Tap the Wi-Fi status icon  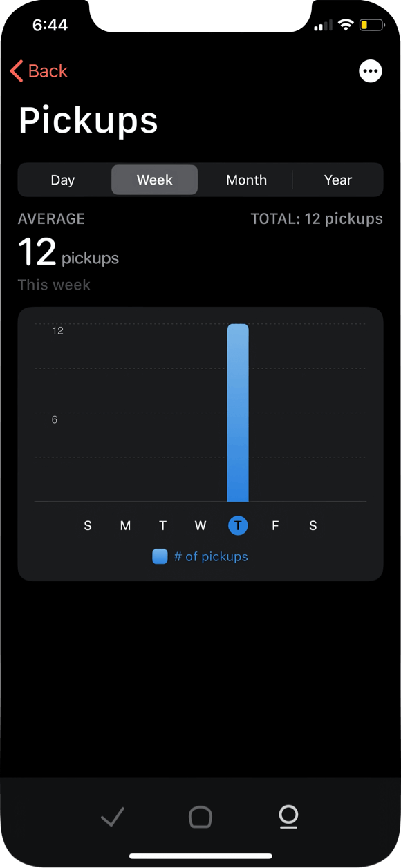pyautogui.click(x=346, y=26)
